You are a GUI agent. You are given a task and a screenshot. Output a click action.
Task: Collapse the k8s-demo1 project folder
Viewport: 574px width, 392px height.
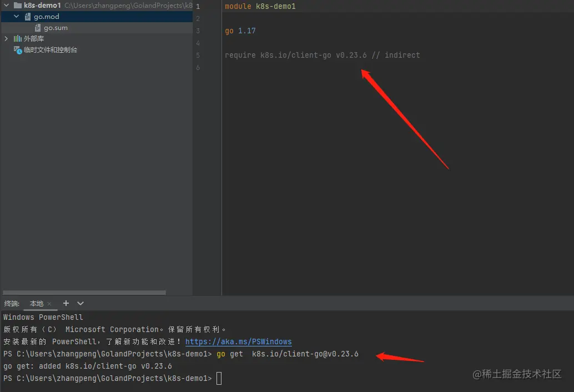pyautogui.click(x=6, y=5)
